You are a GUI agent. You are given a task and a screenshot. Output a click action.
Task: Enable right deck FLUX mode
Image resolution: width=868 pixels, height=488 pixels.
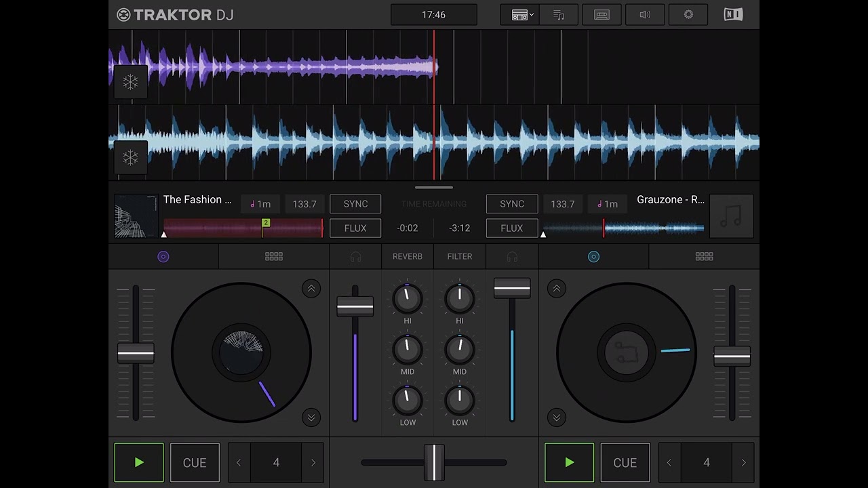(x=512, y=228)
